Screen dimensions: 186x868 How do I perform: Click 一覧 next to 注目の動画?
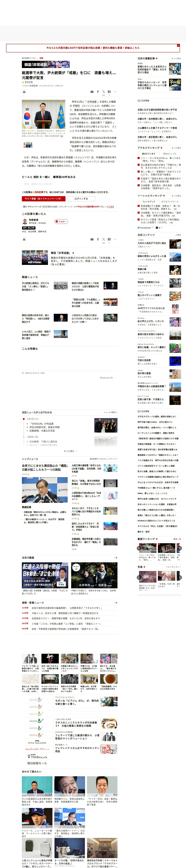pyautogui.click(x=115, y=558)
